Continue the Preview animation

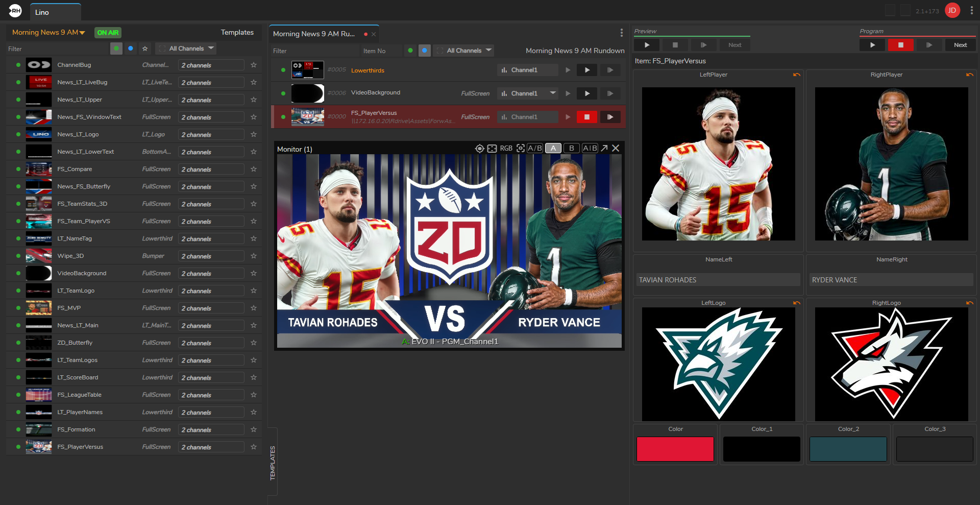click(x=703, y=45)
